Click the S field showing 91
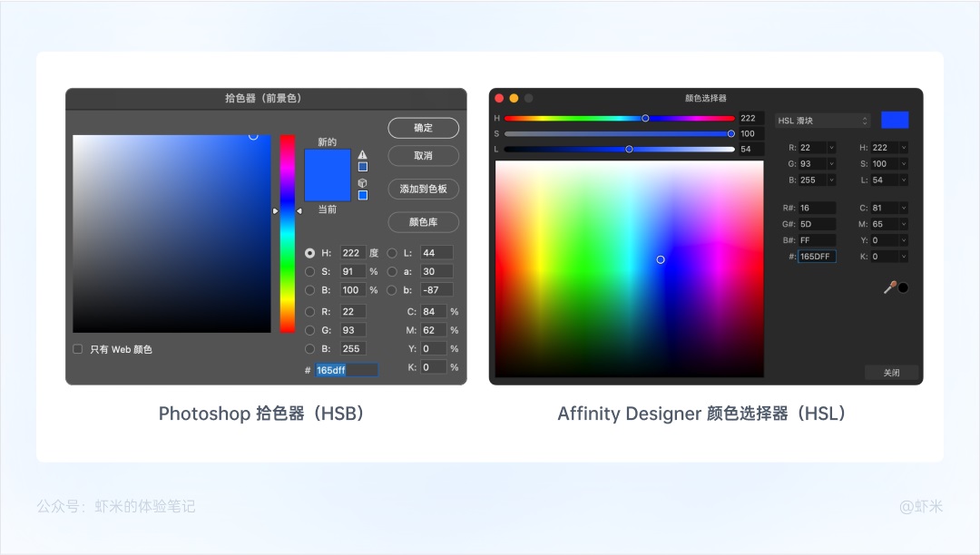 click(x=353, y=271)
